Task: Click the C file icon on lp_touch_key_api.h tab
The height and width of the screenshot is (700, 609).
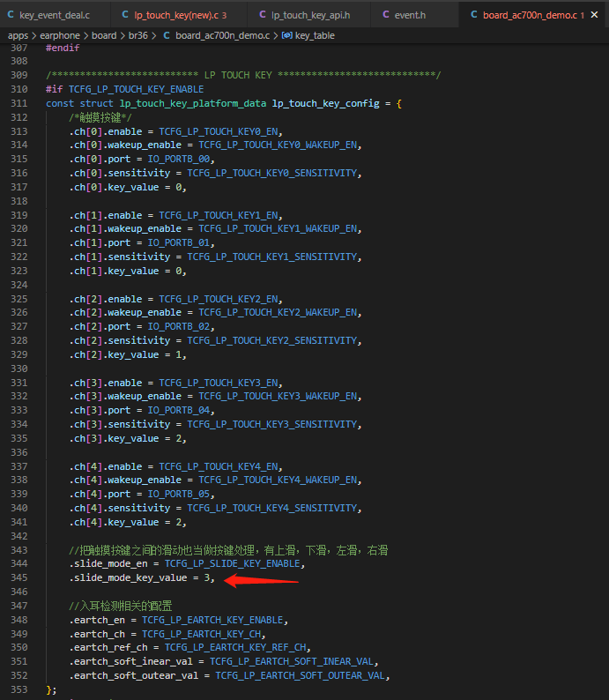Action: 263,15
